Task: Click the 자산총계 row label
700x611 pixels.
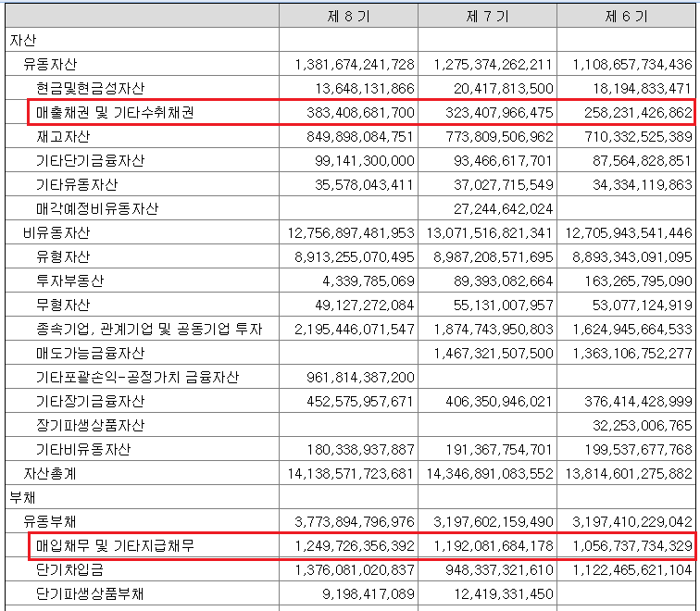Action: click(50, 474)
